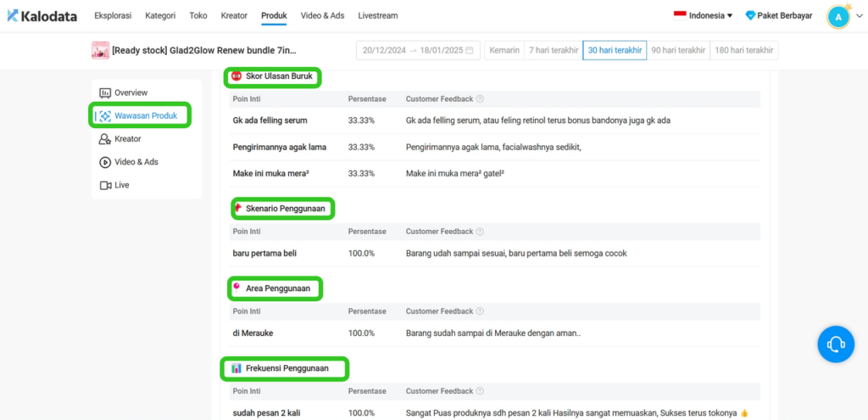Open Live section in sidebar
The height and width of the screenshot is (420, 868).
coord(114,185)
